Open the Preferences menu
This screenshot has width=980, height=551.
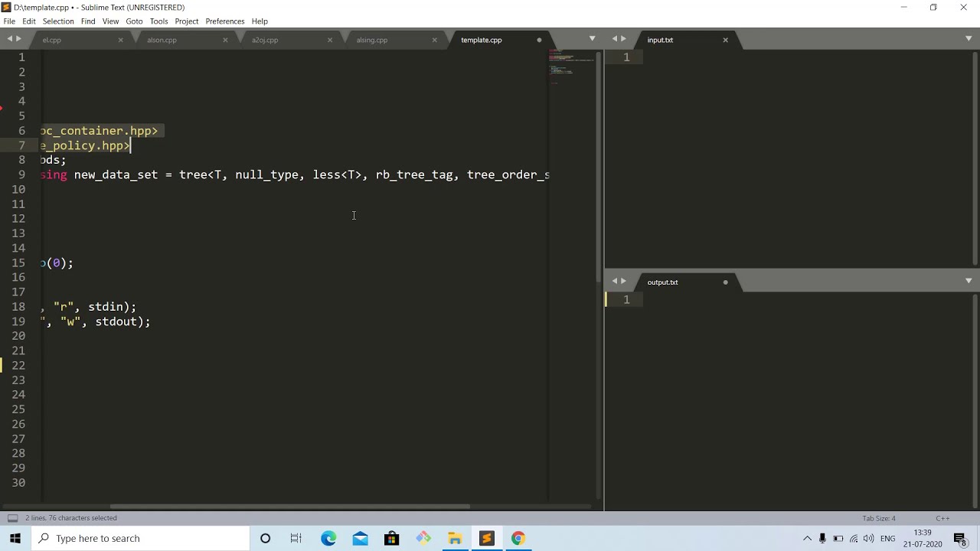[225, 21]
